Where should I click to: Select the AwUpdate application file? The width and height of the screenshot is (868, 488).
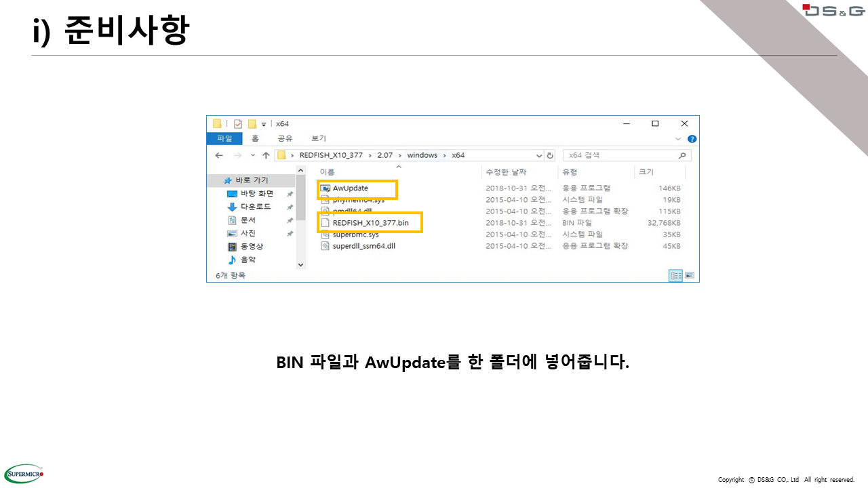click(x=350, y=188)
